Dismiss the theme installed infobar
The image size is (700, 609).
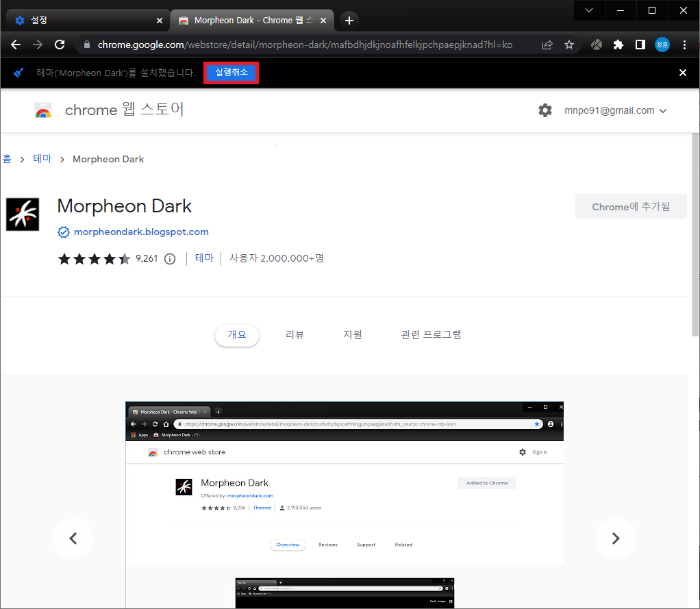tap(683, 73)
